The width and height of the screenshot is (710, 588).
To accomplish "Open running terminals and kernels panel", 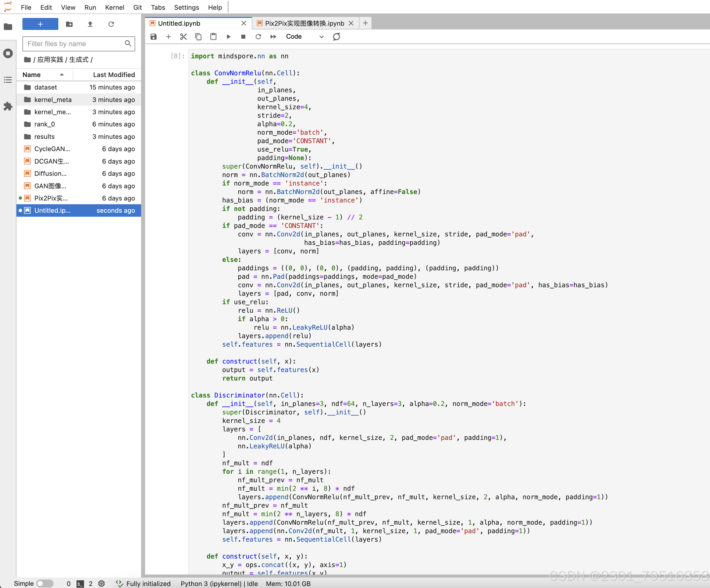I will pyautogui.click(x=8, y=53).
